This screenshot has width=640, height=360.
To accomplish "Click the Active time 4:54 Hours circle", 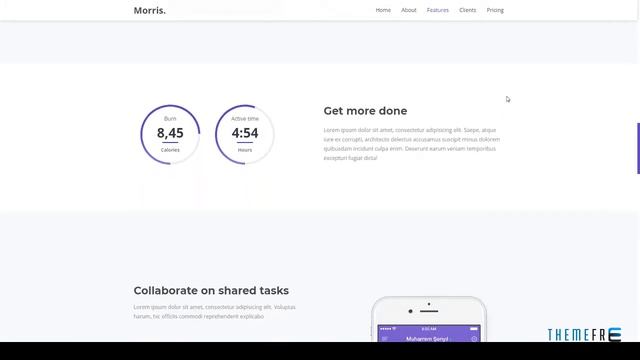I will pos(245,135).
